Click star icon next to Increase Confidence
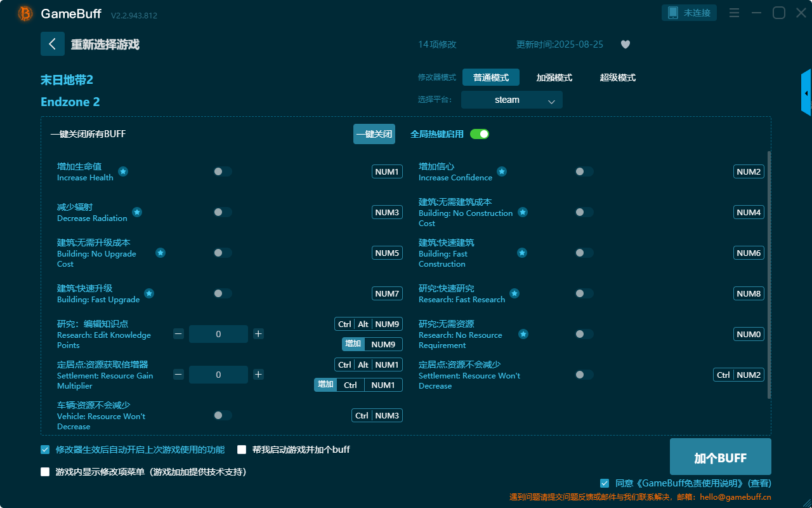This screenshot has width=812, height=508. (x=502, y=171)
